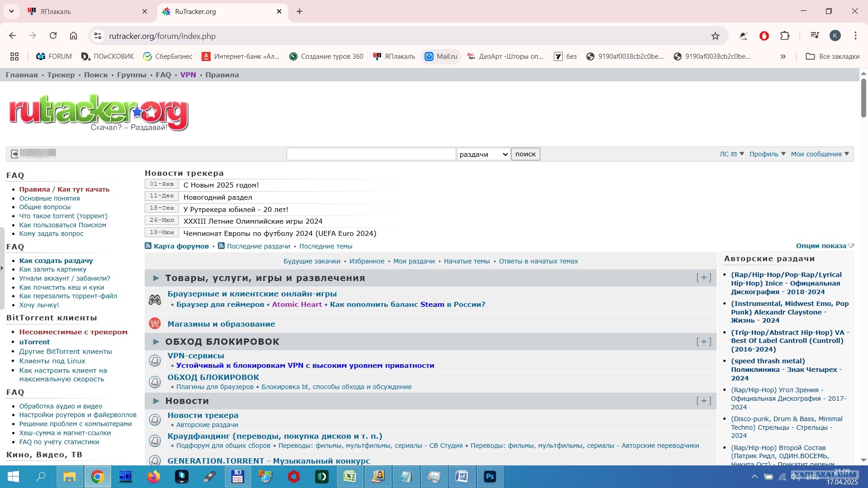Image resolution: width=868 pixels, height=488 pixels.
Task: Open the apps grid in bookmarks bar
Action: 14,56
